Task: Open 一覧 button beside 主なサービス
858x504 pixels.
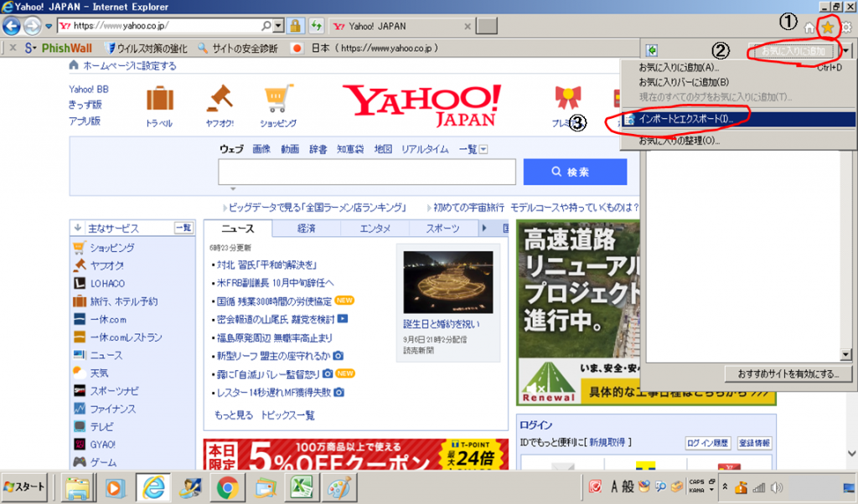Action: coord(183,228)
